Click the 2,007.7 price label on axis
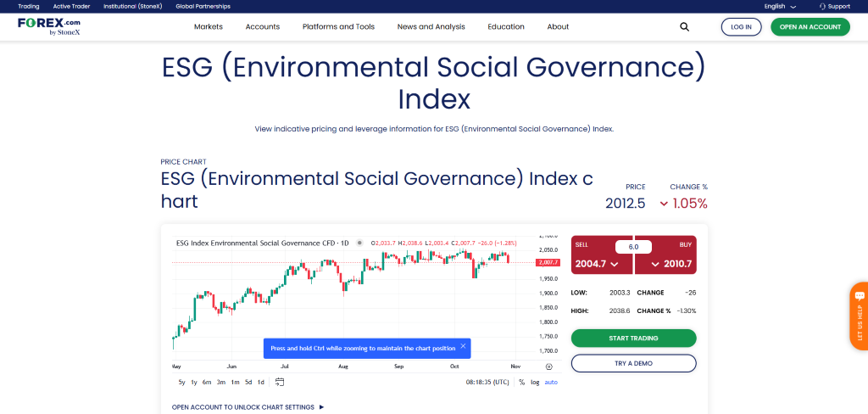This screenshot has height=414, width=868. point(548,263)
